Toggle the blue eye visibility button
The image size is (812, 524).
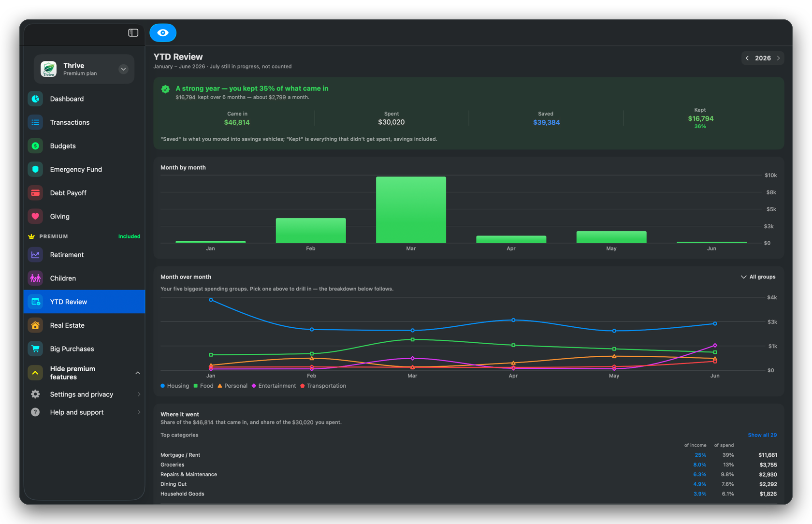pos(163,33)
